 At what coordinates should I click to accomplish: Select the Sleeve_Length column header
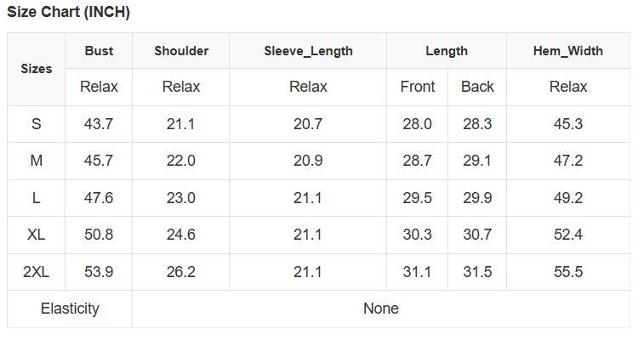(308, 51)
